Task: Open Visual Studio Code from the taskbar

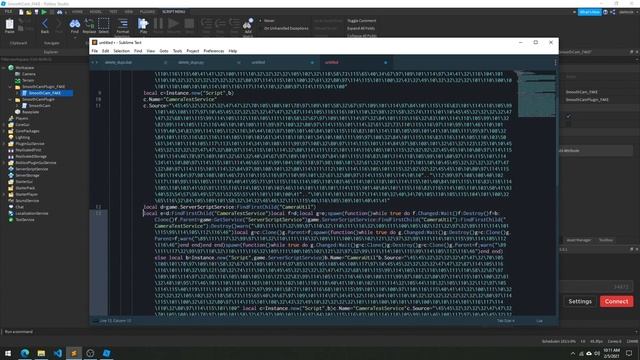Action: coord(58,353)
